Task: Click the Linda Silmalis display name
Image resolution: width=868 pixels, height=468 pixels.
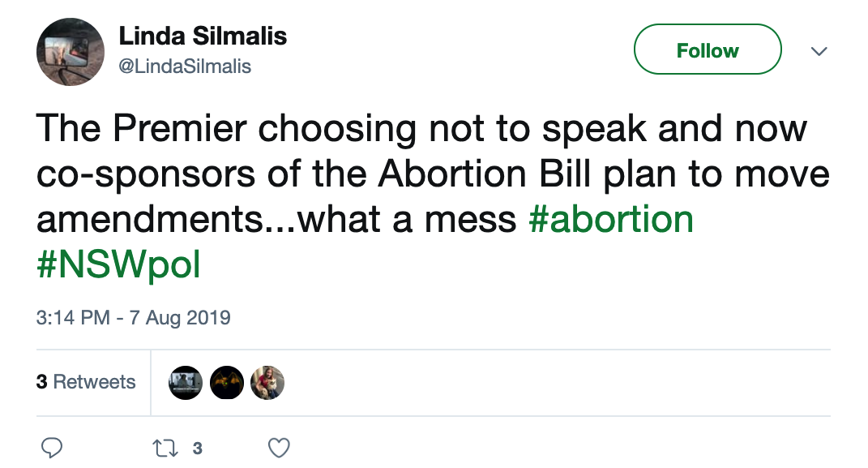Action: [x=203, y=36]
